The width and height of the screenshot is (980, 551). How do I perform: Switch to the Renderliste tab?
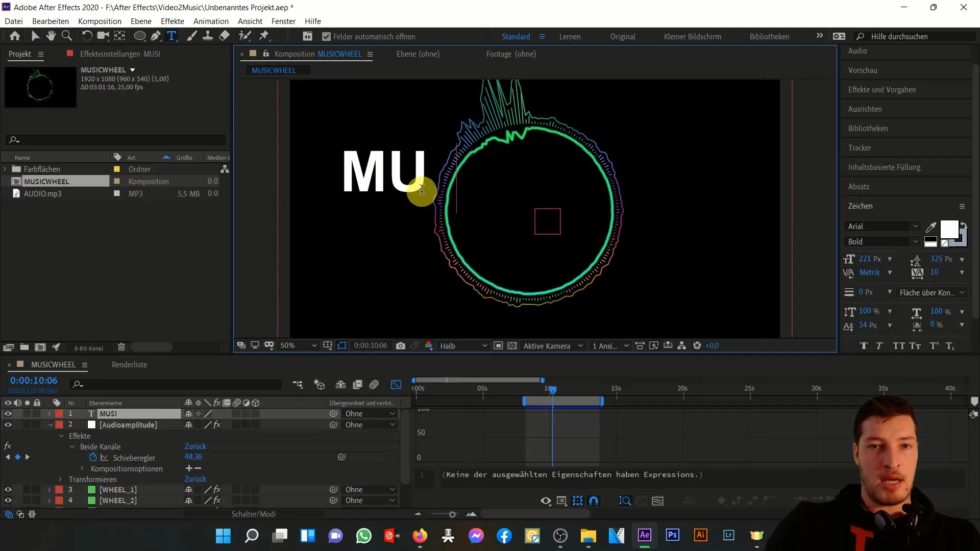click(x=129, y=365)
